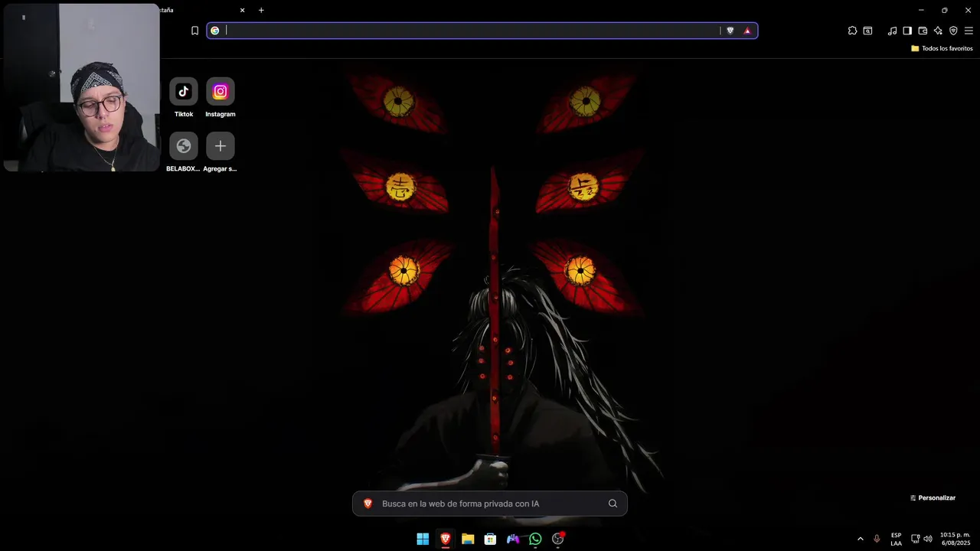Open the recording app with red badge

pos(558,539)
